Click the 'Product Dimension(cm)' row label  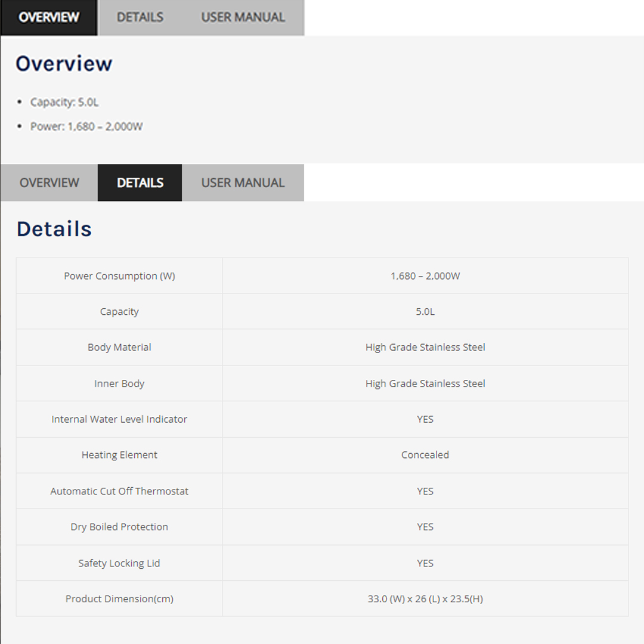(x=119, y=599)
